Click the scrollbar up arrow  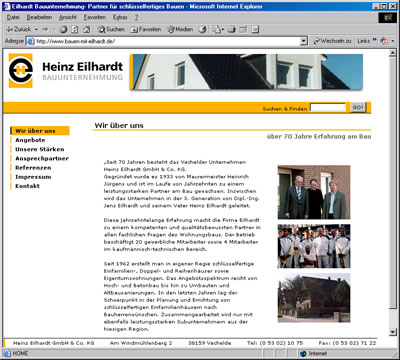point(393,53)
